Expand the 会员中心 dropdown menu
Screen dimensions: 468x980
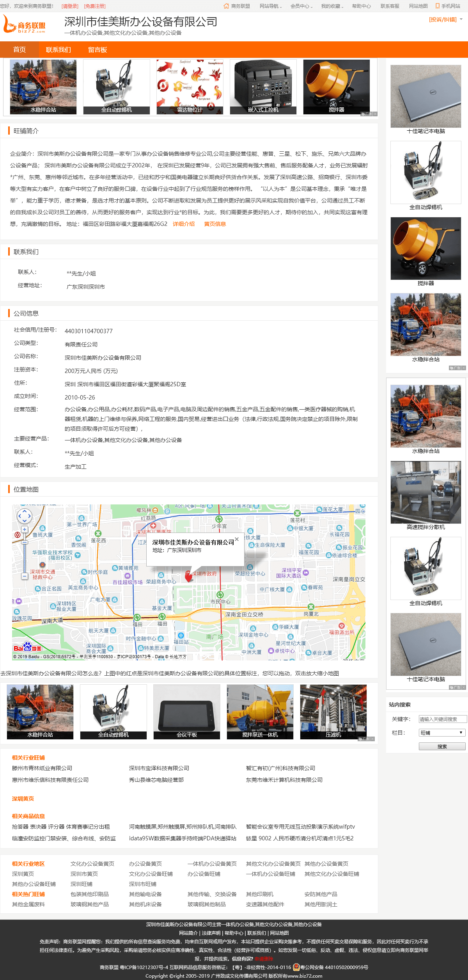(x=301, y=6)
